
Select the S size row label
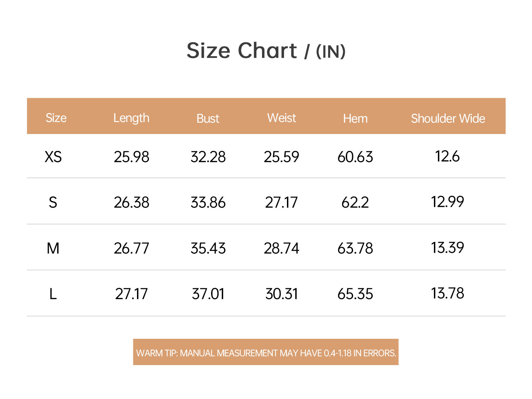53,202
